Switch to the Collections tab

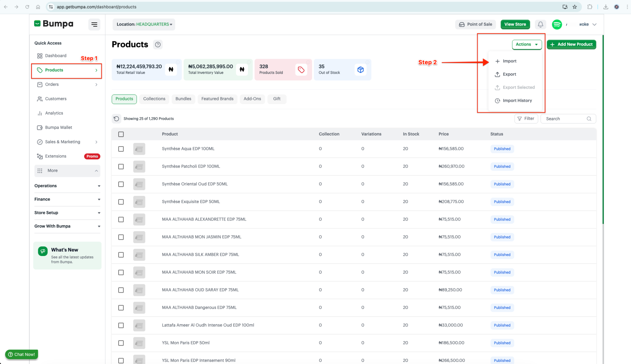[154, 99]
